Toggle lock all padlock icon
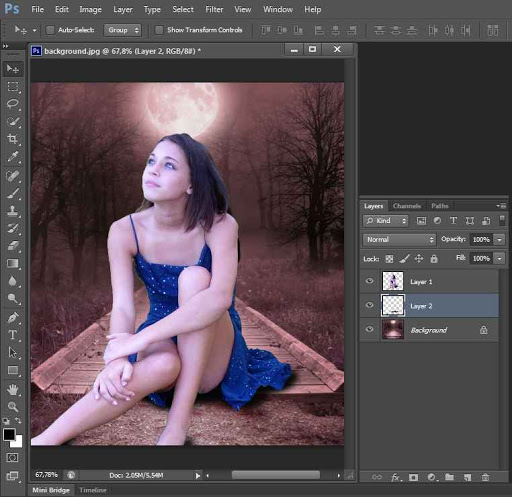 (x=434, y=258)
